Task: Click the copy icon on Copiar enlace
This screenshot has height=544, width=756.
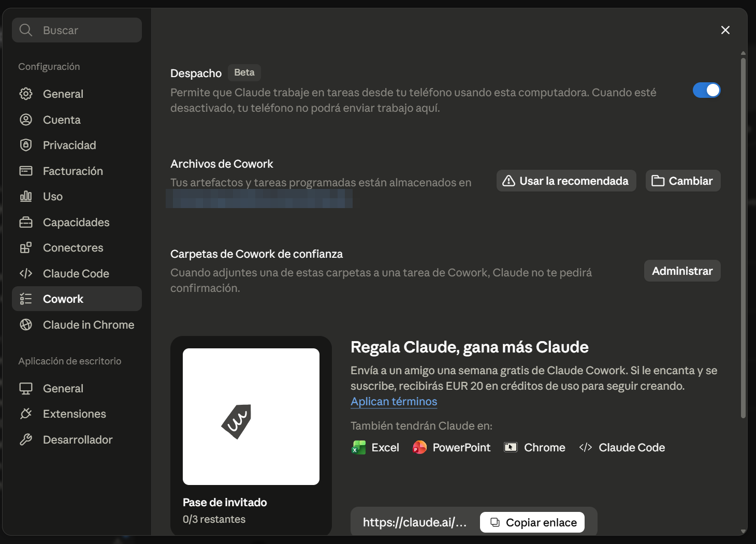Action: pyautogui.click(x=495, y=522)
